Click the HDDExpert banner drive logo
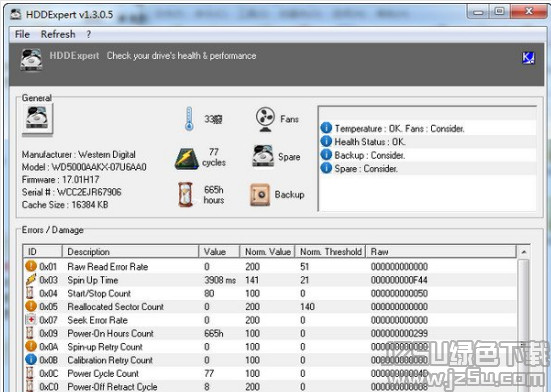This screenshot has height=392, width=551. coord(31,59)
